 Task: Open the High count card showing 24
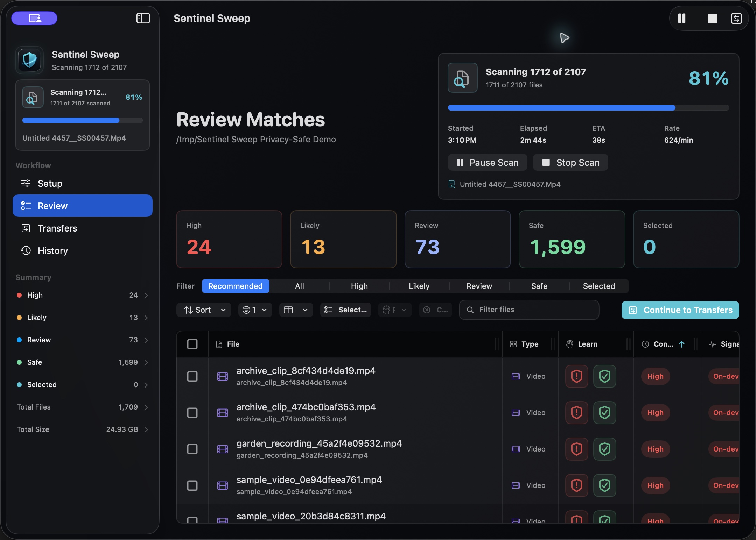(229, 239)
